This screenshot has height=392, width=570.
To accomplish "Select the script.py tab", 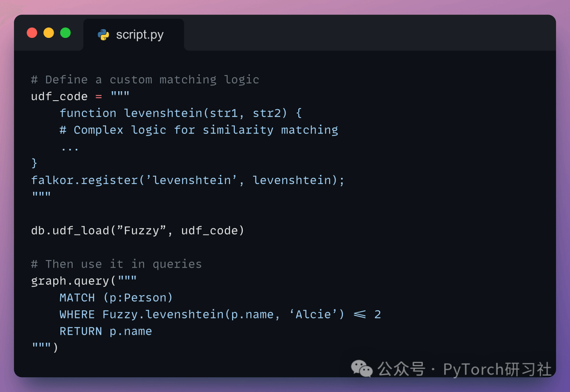I will tap(134, 35).
